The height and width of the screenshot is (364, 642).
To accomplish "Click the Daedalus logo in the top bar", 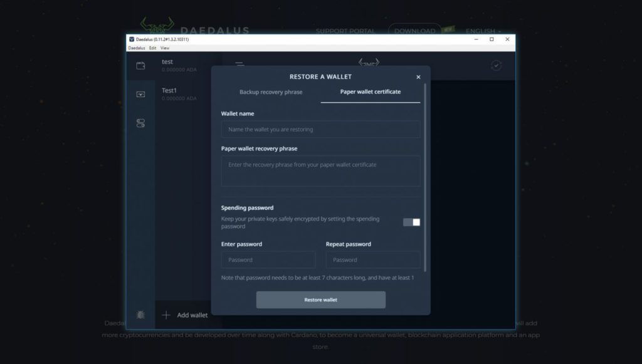I will tap(369, 63).
